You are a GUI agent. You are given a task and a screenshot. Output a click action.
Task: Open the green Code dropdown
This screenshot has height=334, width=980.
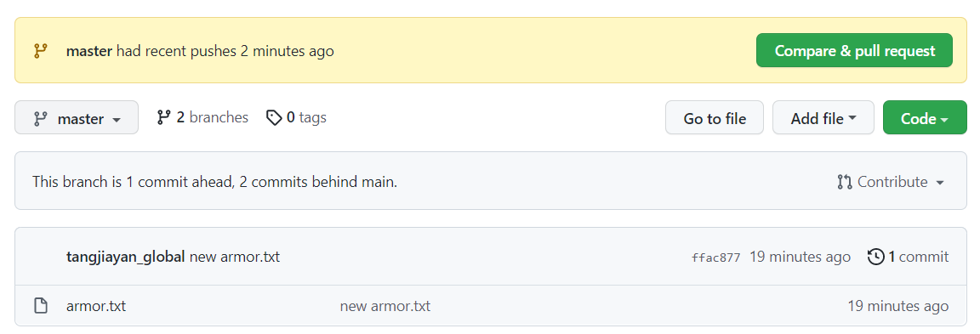click(925, 117)
